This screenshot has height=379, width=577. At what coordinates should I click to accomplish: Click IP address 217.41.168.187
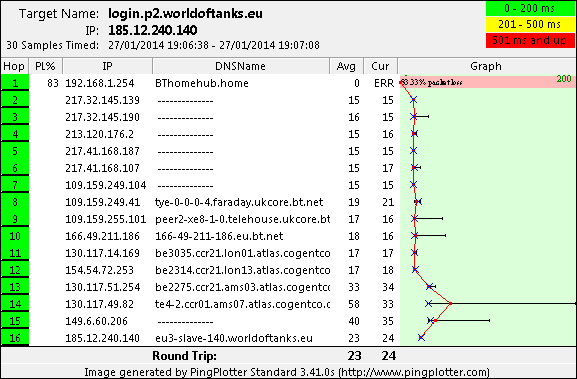pos(103,151)
